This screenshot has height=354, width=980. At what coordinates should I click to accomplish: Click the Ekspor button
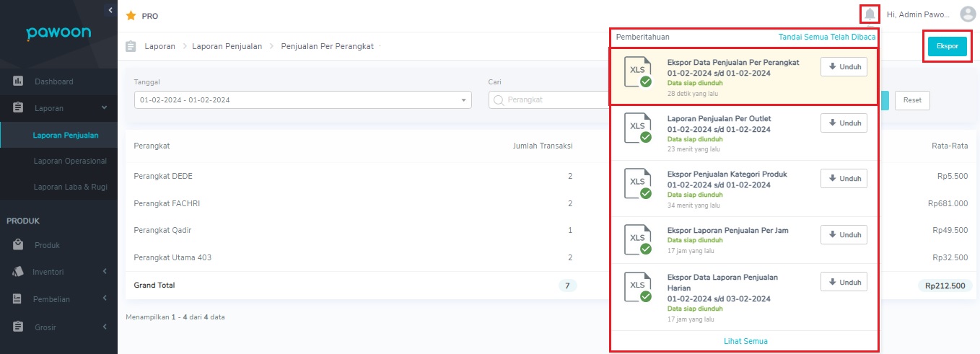(947, 46)
